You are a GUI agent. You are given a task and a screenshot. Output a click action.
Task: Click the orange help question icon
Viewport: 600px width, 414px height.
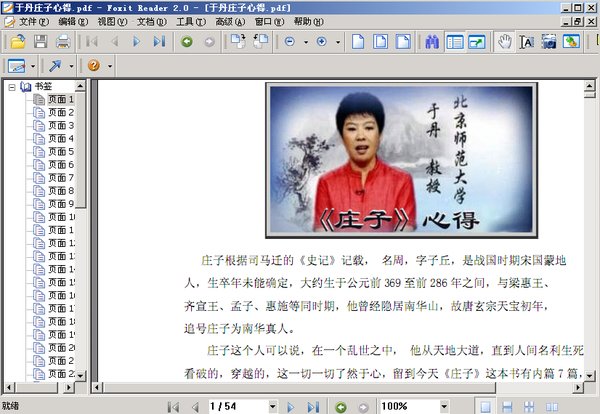[94, 66]
